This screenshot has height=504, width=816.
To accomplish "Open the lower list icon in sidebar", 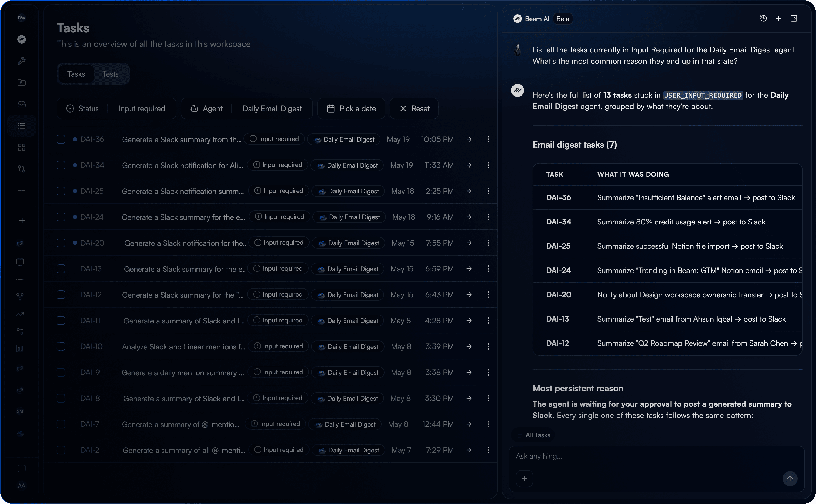I will [20, 279].
